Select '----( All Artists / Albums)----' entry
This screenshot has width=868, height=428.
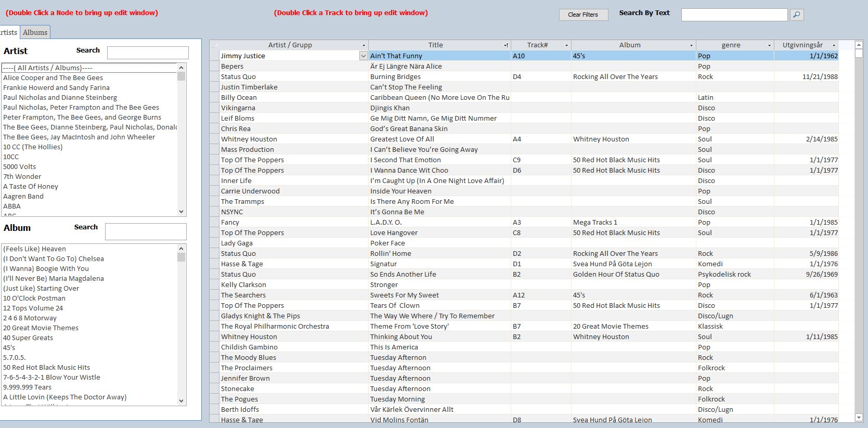tap(89, 68)
